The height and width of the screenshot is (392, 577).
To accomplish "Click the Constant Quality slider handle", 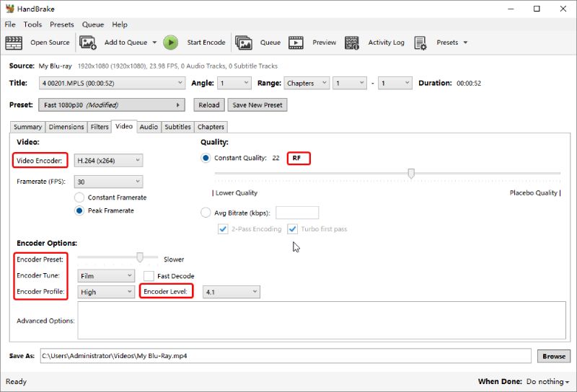I will point(411,173).
